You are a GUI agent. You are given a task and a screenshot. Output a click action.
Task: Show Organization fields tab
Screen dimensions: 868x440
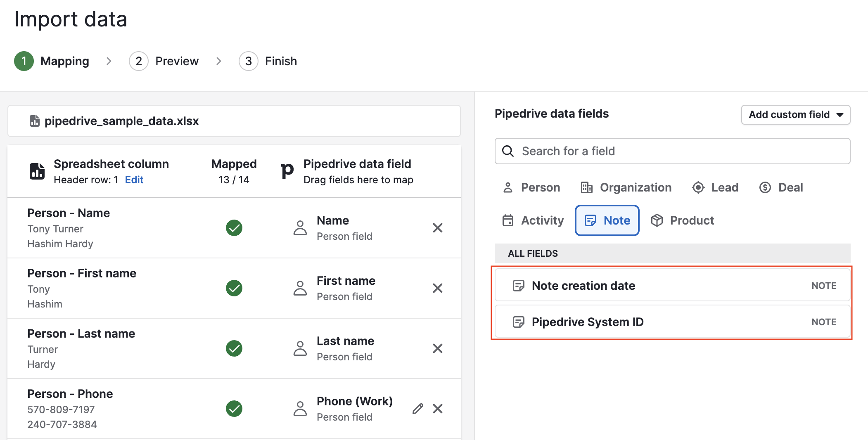[x=626, y=187]
